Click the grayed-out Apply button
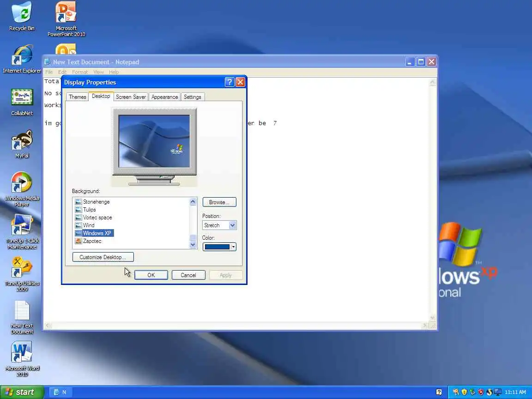The image size is (532, 399). coord(226,275)
